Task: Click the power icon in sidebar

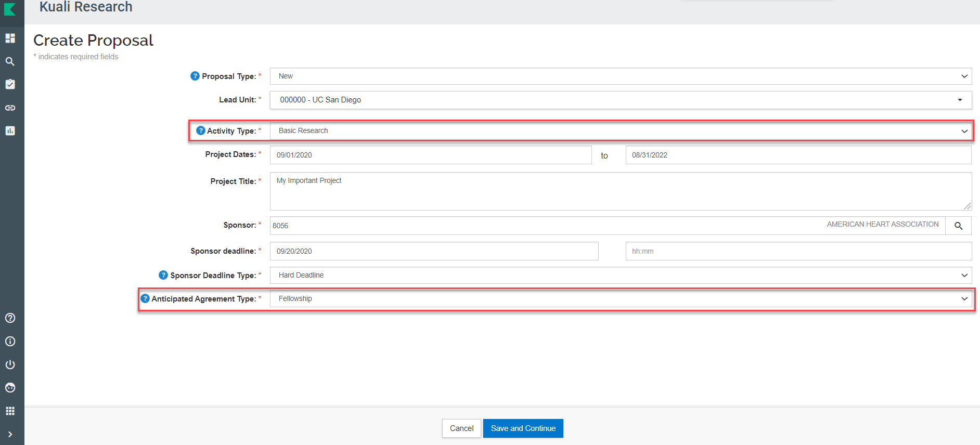Action: coord(10,364)
